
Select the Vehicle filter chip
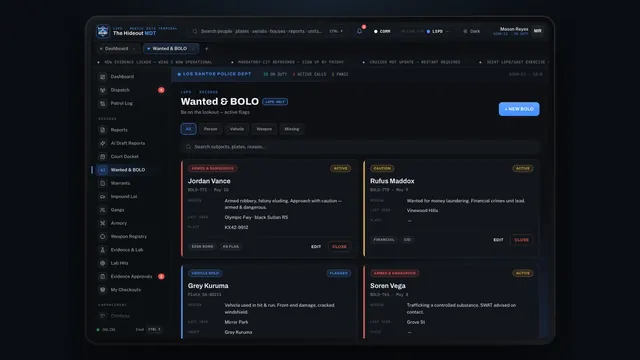pyautogui.click(x=237, y=129)
